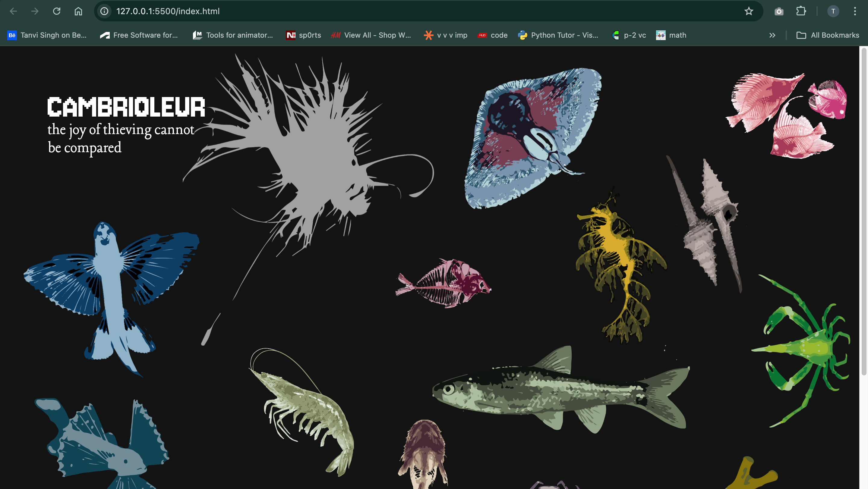The width and height of the screenshot is (868, 489).
Task: Open the Chrome three-dot menu
Action: coord(855,11)
